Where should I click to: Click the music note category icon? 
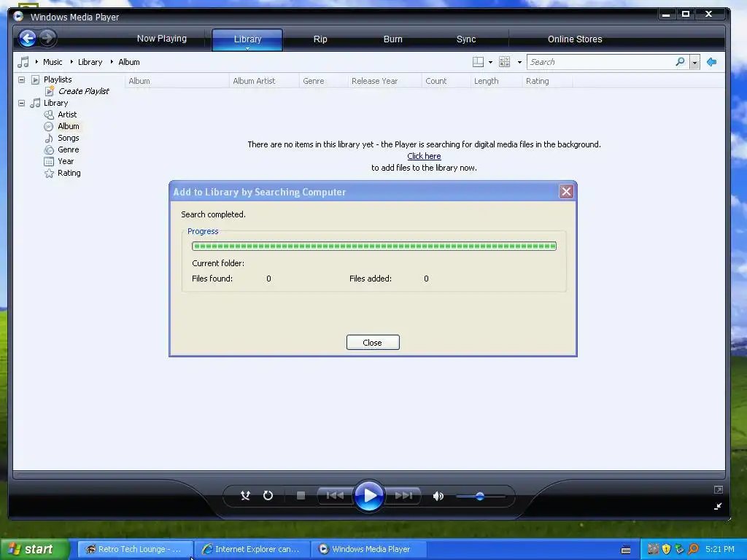tap(23, 62)
